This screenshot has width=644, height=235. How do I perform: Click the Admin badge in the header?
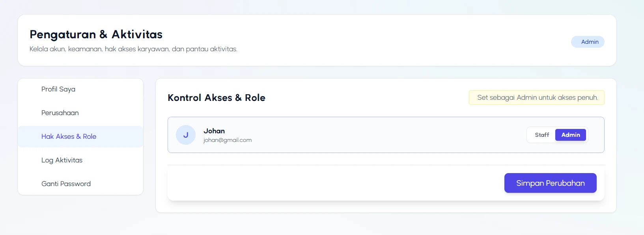click(588, 42)
